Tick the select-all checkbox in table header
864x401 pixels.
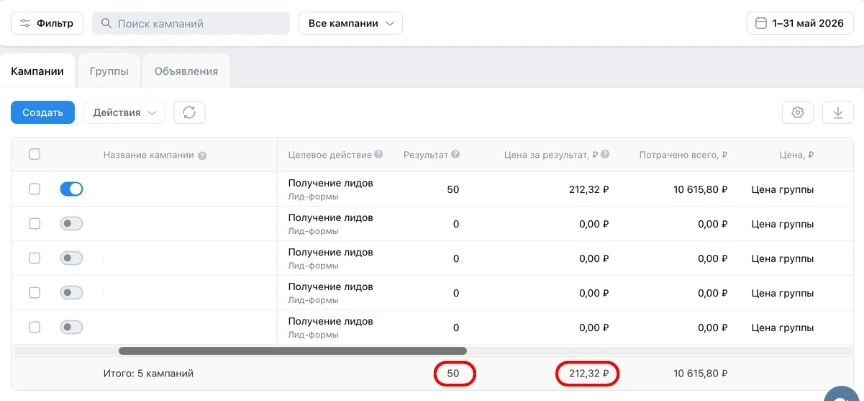click(34, 155)
